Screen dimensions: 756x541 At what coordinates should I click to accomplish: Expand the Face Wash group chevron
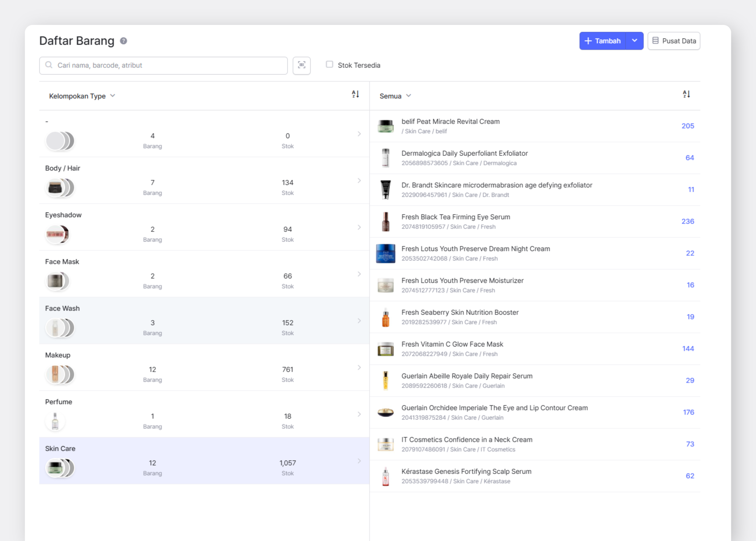coord(359,321)
